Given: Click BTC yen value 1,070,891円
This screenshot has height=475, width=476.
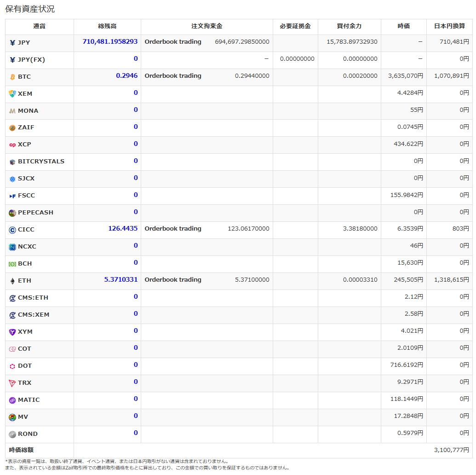Looking at the screenshot, I should point(452,75).
